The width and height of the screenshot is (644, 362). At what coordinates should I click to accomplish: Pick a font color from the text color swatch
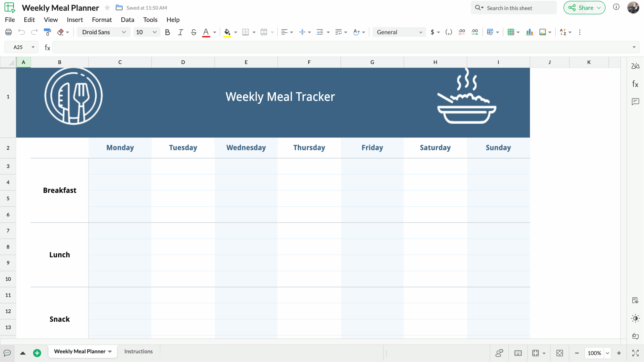tap(206, 32)
